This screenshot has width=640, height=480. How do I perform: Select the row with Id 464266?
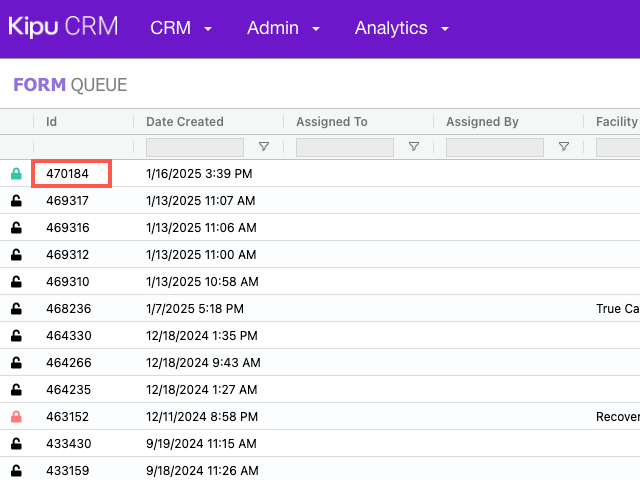[x=68, y=363]
